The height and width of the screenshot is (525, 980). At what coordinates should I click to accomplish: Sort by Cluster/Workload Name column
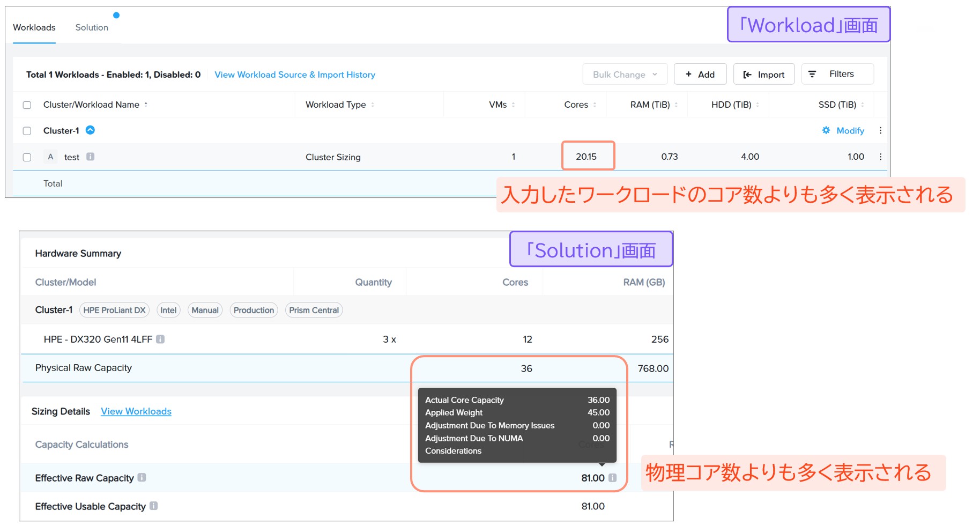(146, 105)
